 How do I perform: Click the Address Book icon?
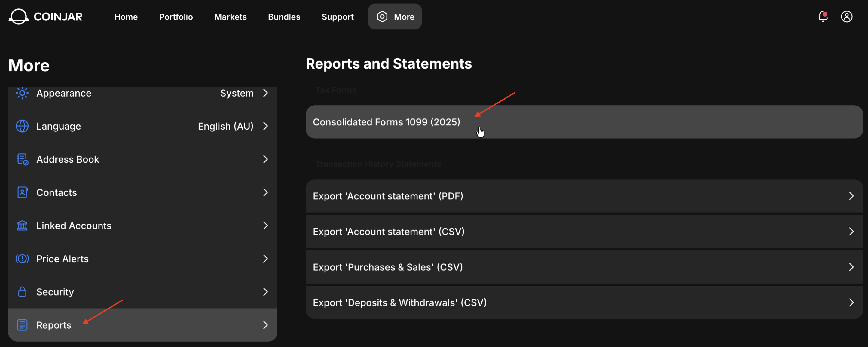pos(22,159)
